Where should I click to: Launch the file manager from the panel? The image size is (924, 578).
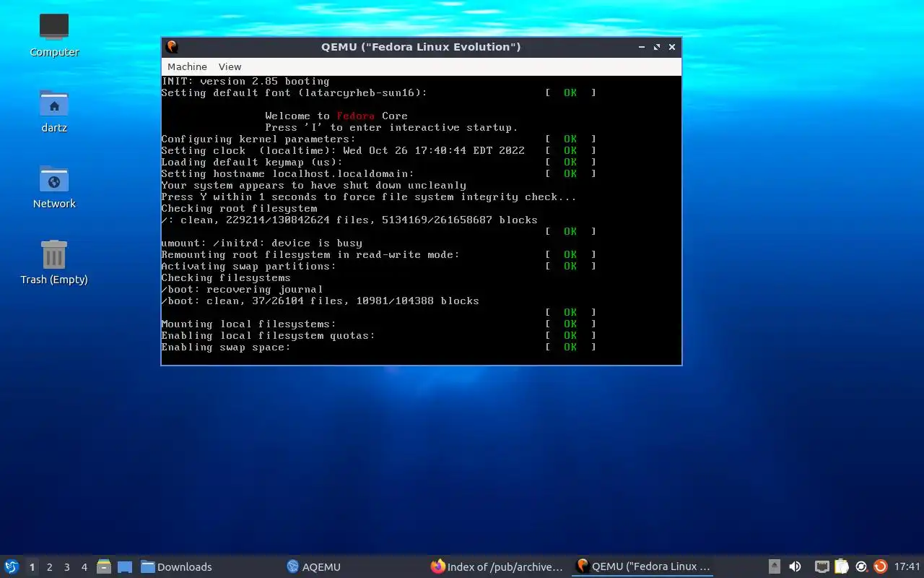click(104, 566)
